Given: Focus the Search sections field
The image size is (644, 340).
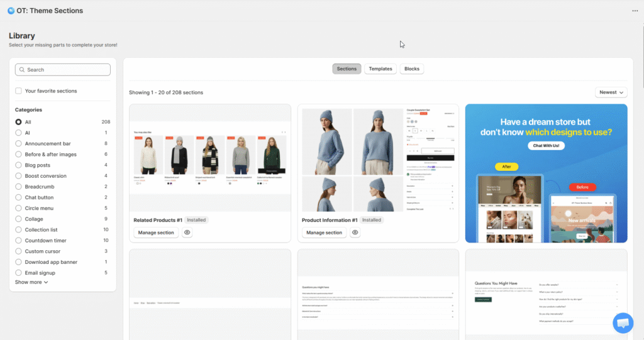Looking at the screenshot, I should pyautogui.click(x=63, y=70).
